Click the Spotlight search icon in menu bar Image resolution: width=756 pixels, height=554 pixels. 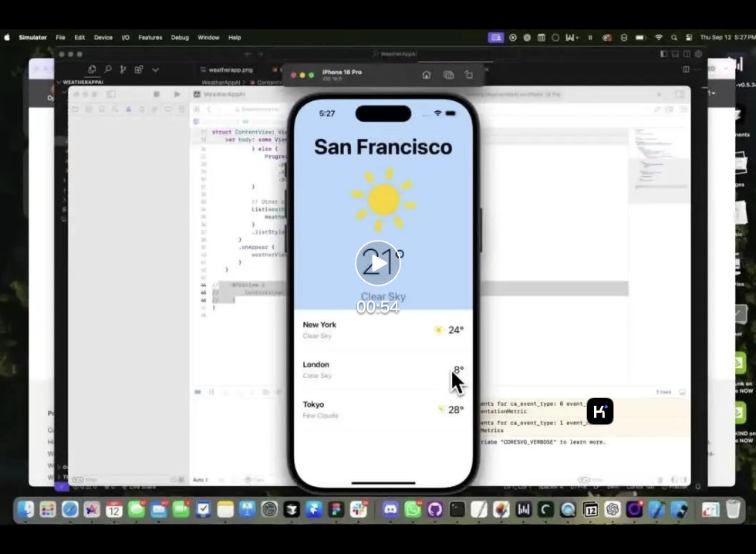[674, 37]
